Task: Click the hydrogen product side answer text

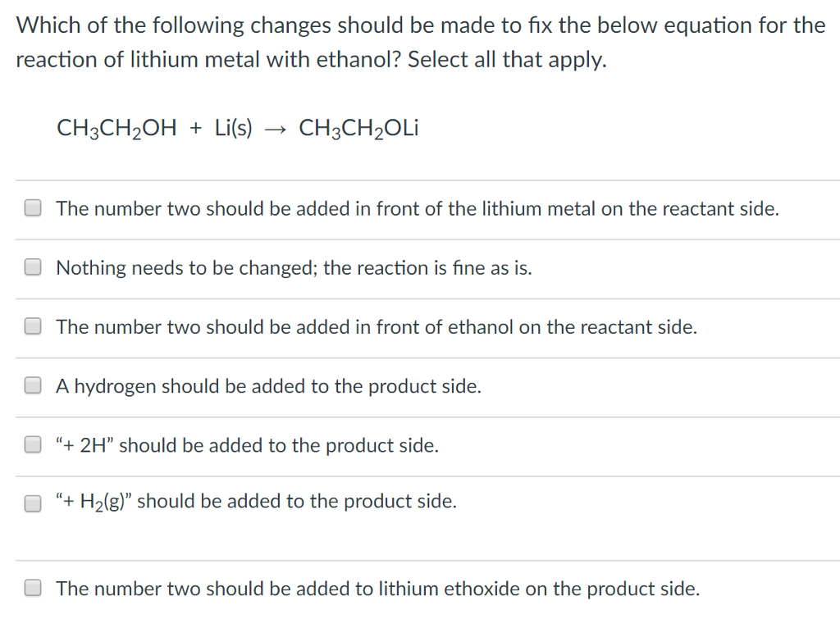Action: (x=267, y=385)
